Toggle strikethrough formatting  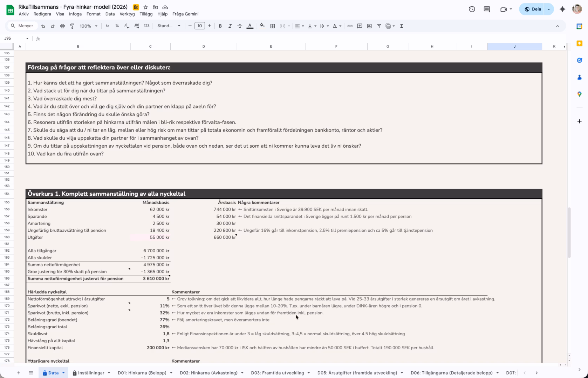[240, 26]
